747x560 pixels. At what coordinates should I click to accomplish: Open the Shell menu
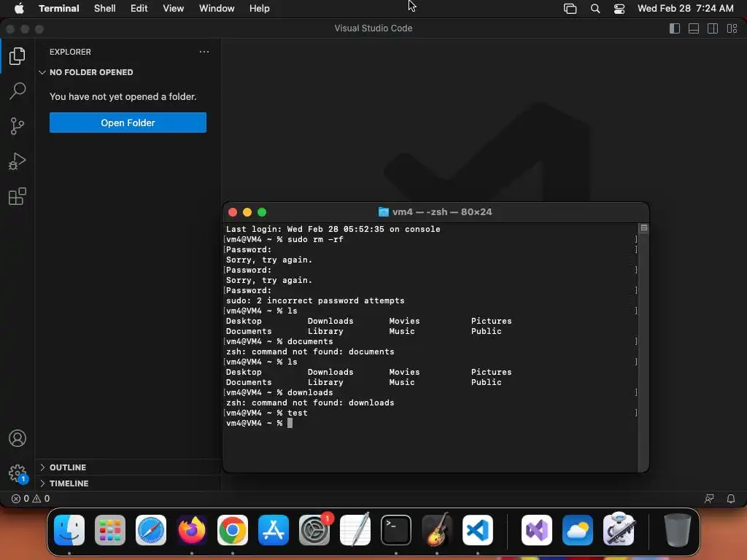point(105,9)
